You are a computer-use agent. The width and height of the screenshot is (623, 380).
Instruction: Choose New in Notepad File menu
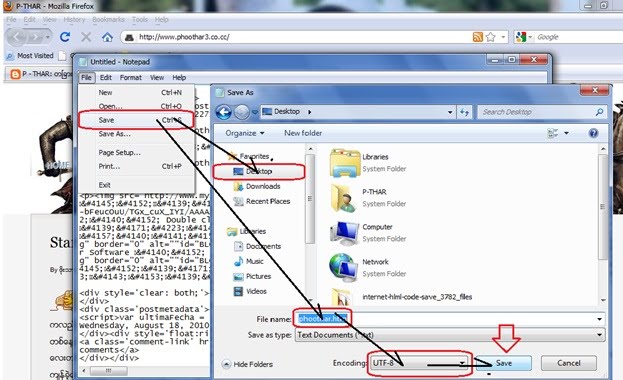click(x=136, y=93)
